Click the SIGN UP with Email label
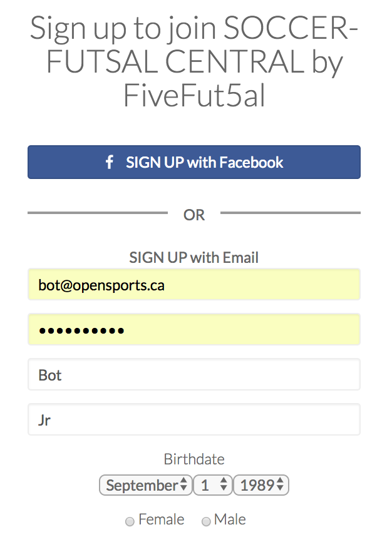Image resolution: width=392 pixels, height=537 pixels. tap(194, 257)
